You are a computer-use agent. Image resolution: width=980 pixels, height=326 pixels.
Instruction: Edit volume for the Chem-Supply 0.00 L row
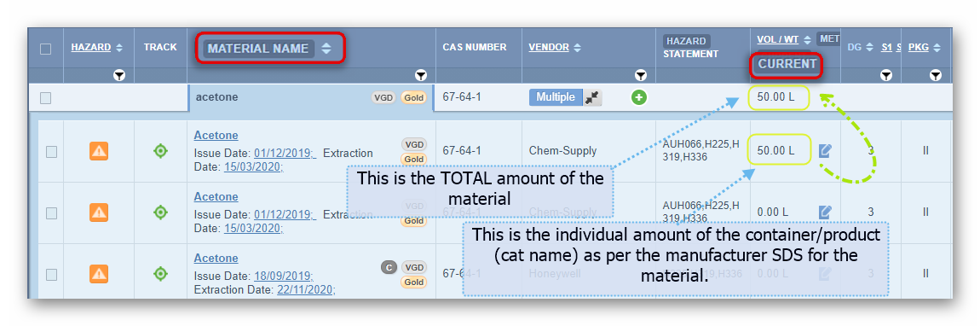click(826, 212)
